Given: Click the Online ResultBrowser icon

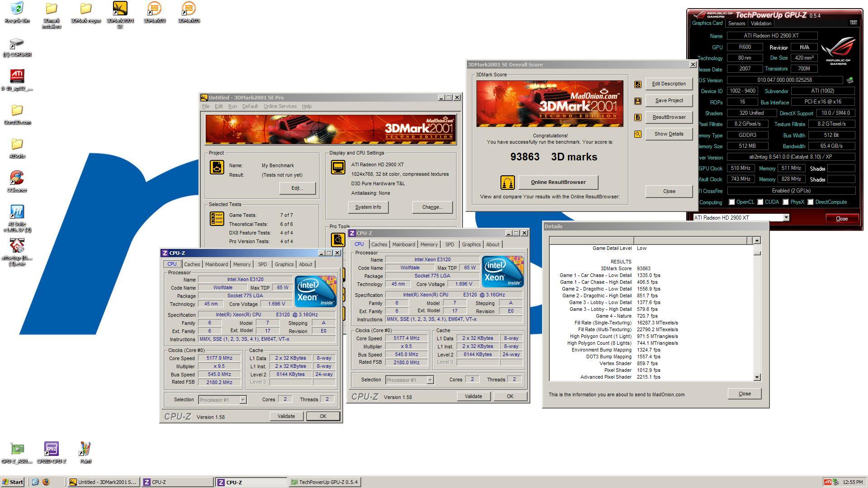Looking at the screenshot, I should [x=507, y=183].
